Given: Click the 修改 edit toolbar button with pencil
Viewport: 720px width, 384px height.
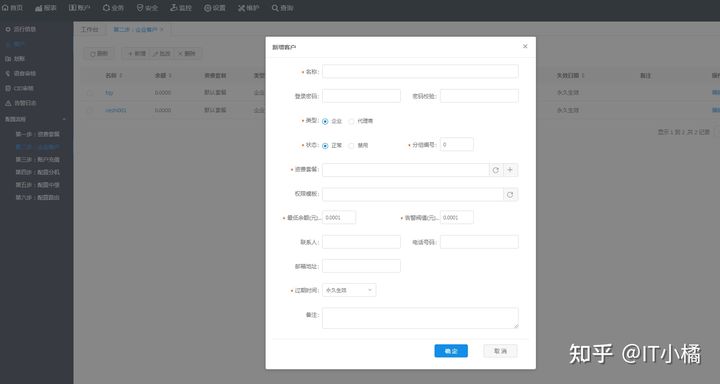Looking at the screenshot, I should (x=162, y=54).
